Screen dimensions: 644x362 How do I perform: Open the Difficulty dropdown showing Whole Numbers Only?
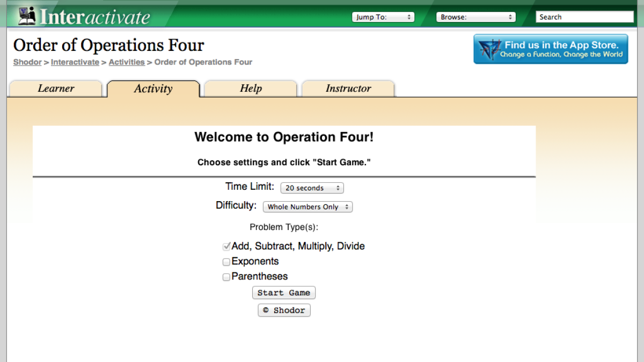pyautogui.click(x=308, y=206)
